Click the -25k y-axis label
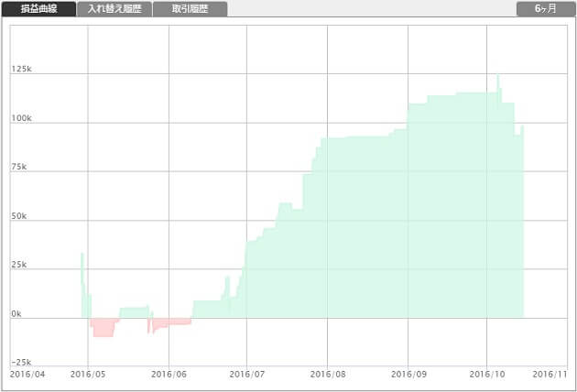The height and width of the screenshot is (392, 577). pyautogui.click(x=21, y=363)
